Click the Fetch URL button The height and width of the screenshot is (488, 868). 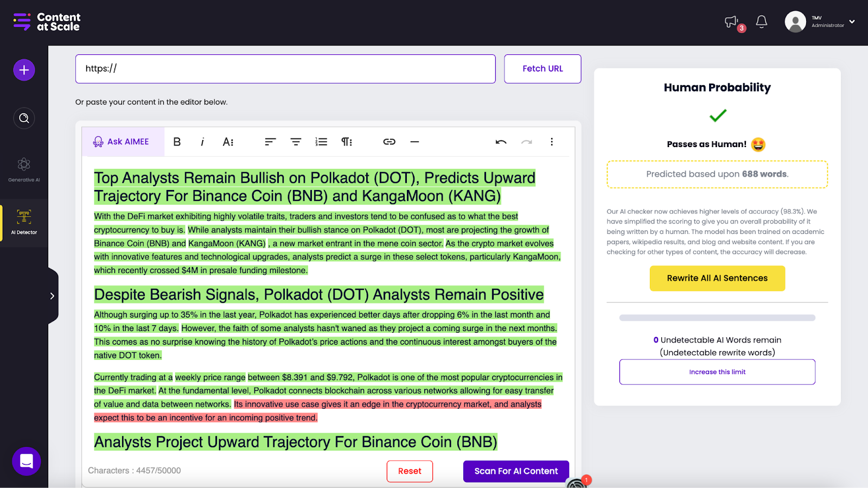pos(542,69)
